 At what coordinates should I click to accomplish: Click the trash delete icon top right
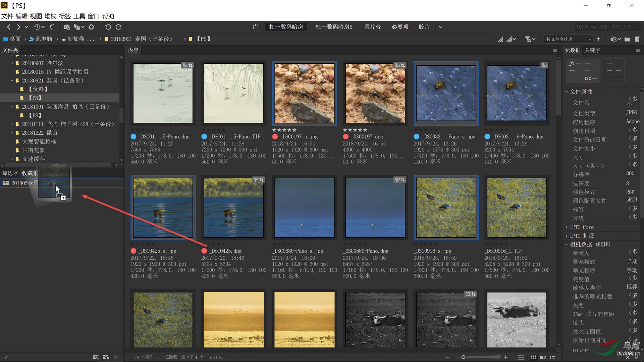(x=637, y=39)
